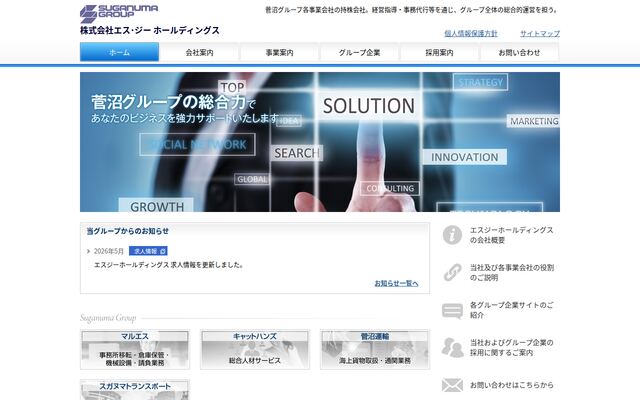Open the 採用案内 menu item
The image size is (640, 400).
click(x=439, y=52)
